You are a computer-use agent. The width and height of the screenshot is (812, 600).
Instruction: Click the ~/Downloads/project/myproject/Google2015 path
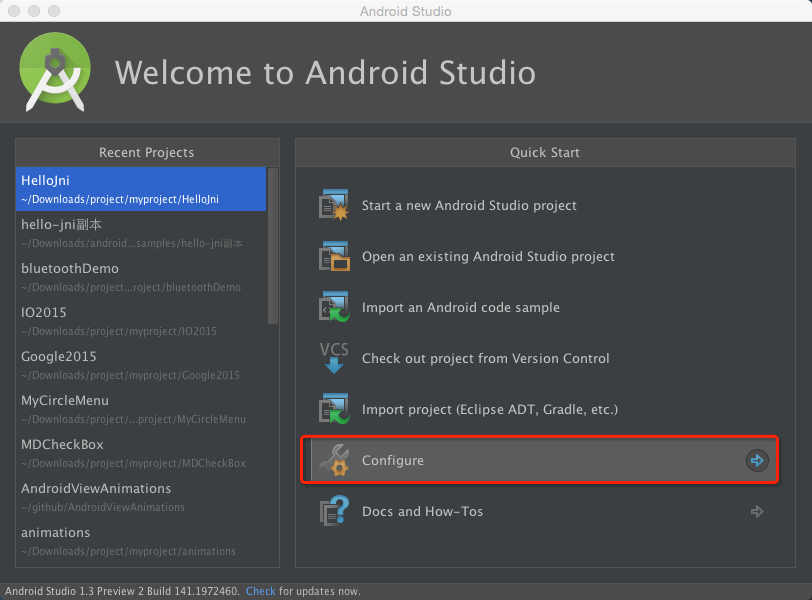(x=130, y=375)
